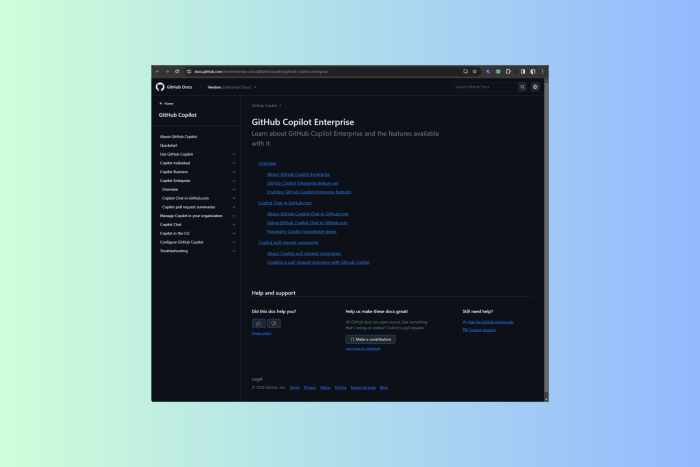Open Copilot pull request summaries main link

[x=288, y=243]
